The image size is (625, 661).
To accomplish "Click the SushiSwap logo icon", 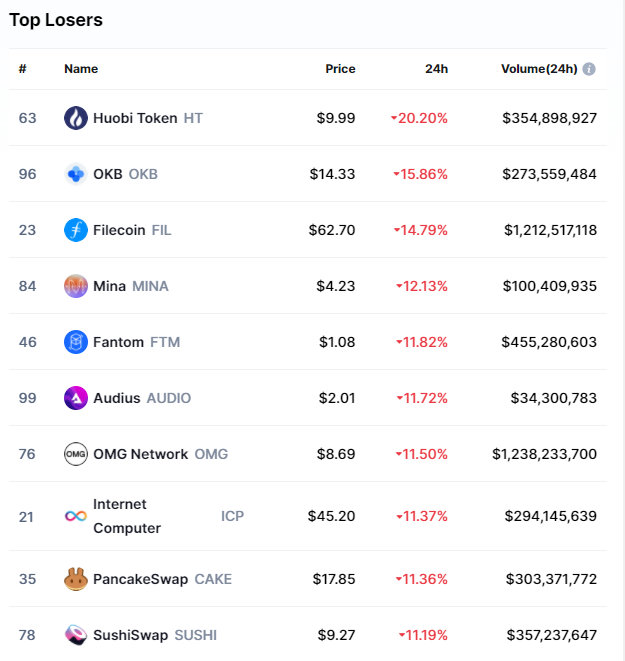I will point(76,635).
